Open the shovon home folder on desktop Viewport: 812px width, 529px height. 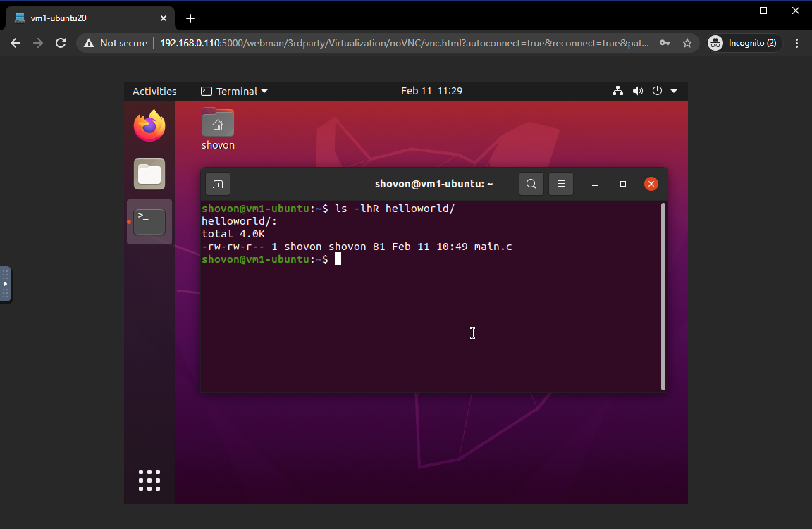[x=218, y=125]
